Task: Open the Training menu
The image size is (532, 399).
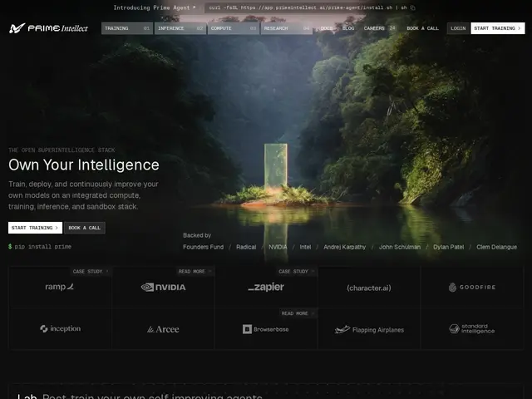Action: [x=127, y=28]
